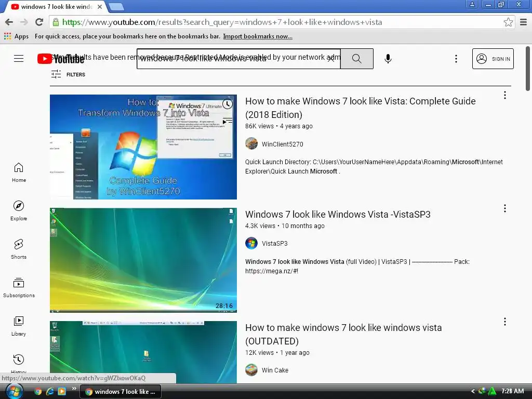Open the OUTDATED video thumbnail
Image resolution: width=532 pixels, height=399 pixels.
click(x=143, y=352)
